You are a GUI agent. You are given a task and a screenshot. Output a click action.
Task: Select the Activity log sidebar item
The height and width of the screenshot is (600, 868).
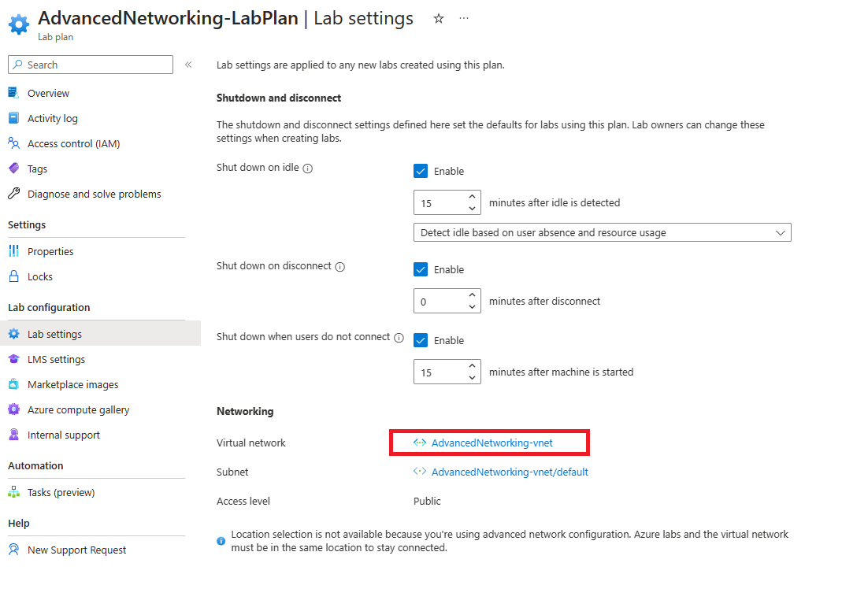53,117
